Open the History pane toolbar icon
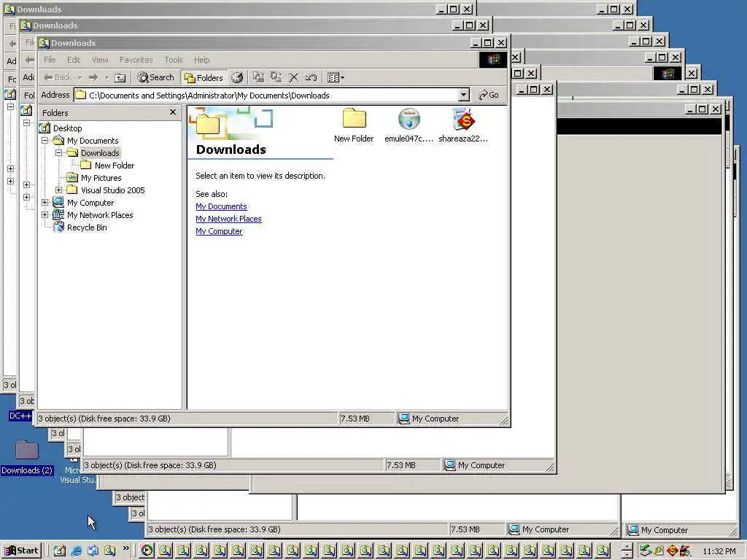Screen dimensions: 747x560 237,77
